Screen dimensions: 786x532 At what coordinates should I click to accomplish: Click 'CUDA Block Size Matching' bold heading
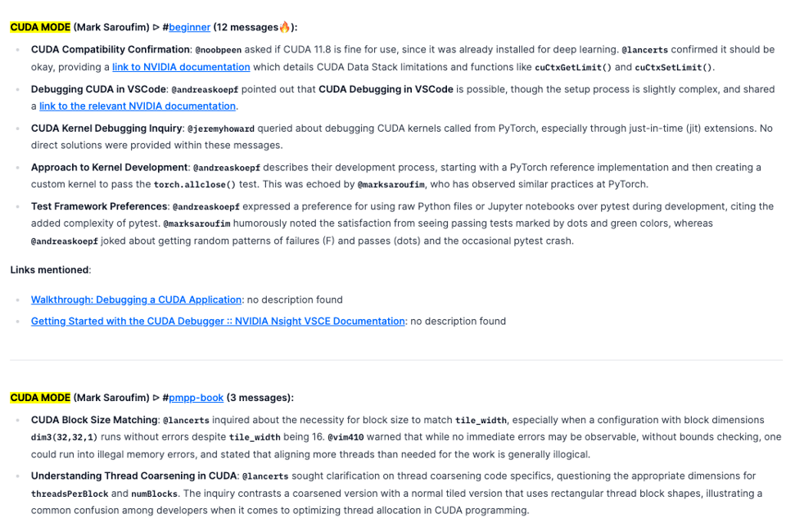point(94,420)
